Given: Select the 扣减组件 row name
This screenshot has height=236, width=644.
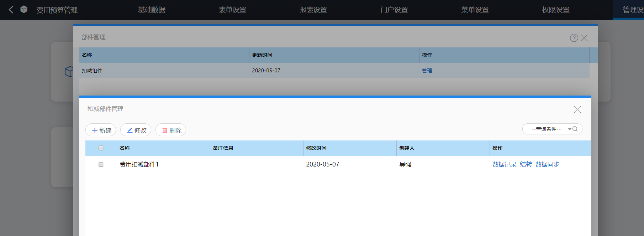Looking at the screenshot, I should pos(92,71).
